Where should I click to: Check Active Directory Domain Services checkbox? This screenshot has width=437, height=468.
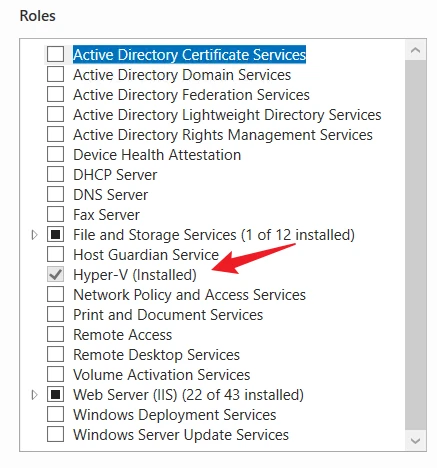pos(55,74)
